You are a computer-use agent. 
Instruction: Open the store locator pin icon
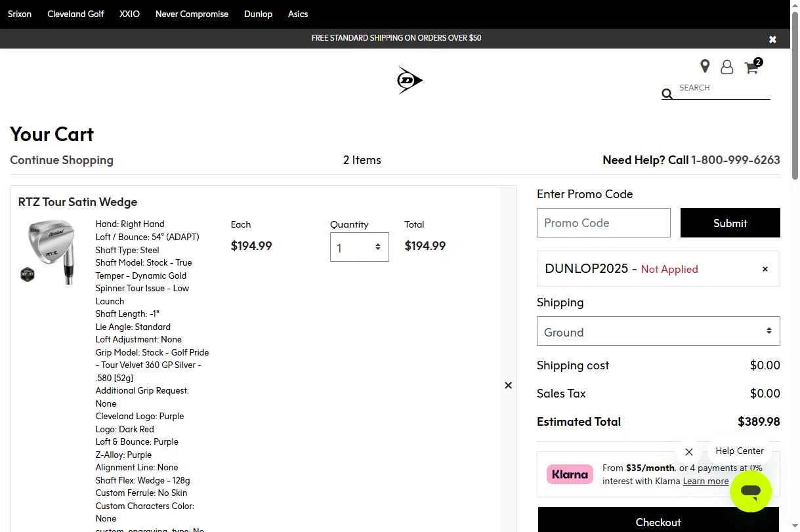tap(705, 66)
